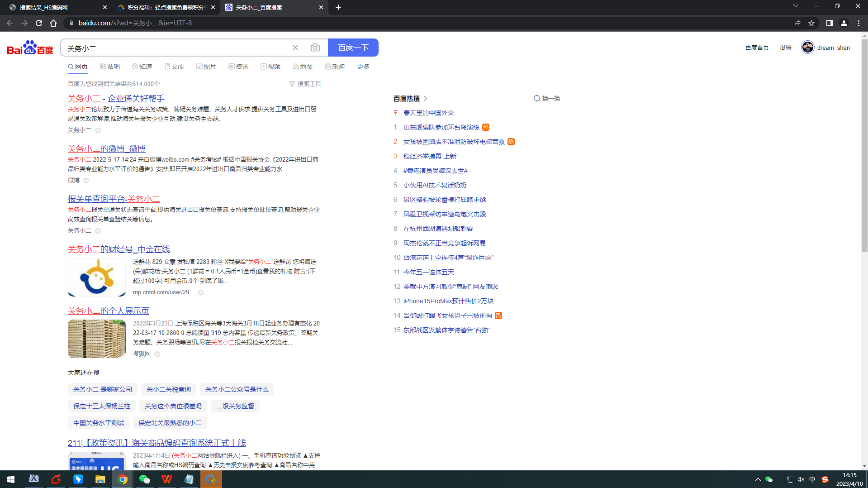The width and height of the screenshot is (868, 488).
Task: Click the browser home icon
Action: click(x=53, y=23)
